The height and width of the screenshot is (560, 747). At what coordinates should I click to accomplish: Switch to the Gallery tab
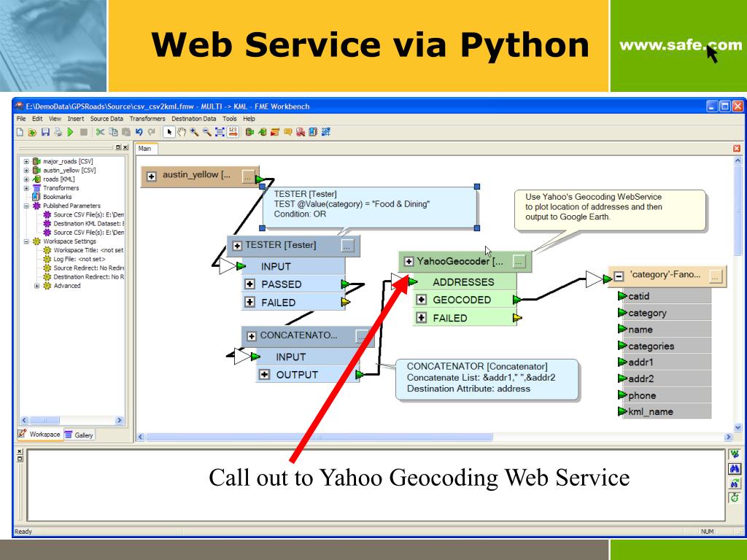pyautogui.click(x=80, y=435)
